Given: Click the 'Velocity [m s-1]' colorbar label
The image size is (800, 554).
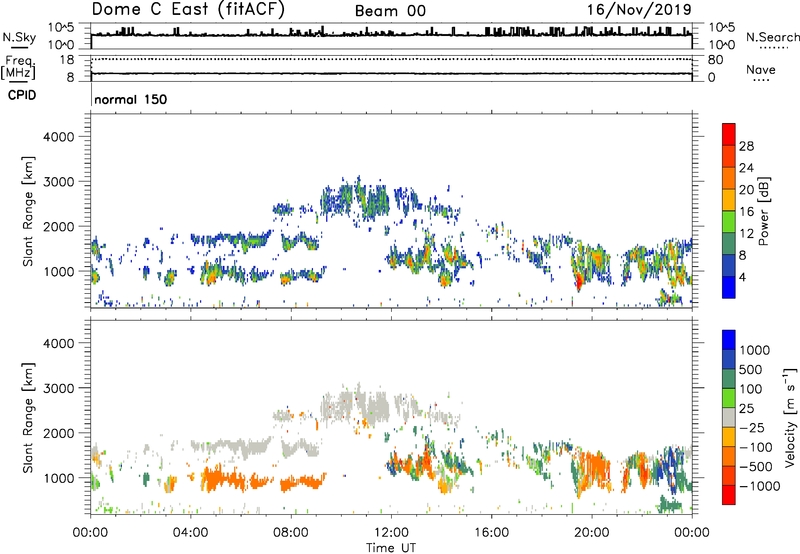Looking at the screenshot, I should pos(790,417).
